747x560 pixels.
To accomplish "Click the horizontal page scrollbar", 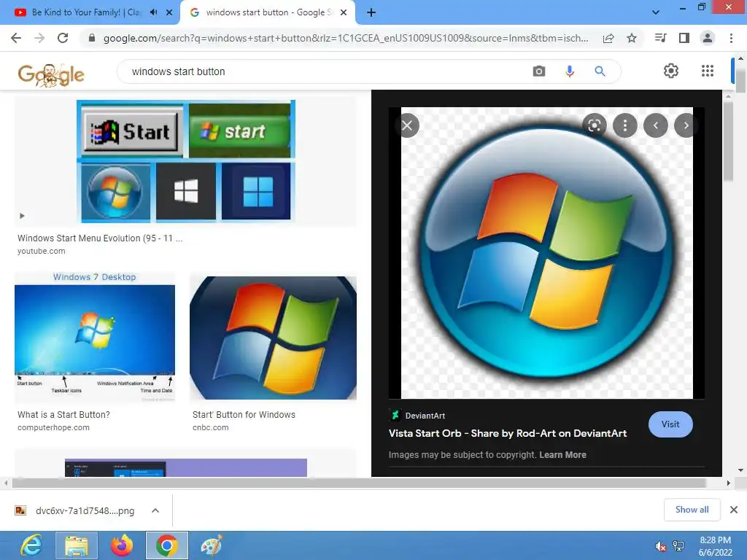I will pos(359,483).
